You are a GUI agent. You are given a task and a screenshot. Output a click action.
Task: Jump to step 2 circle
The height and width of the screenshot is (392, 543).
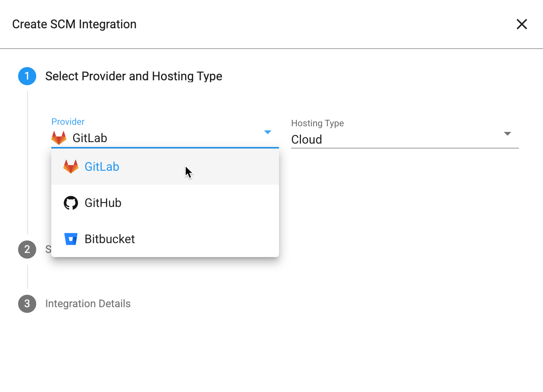point(27,250)
